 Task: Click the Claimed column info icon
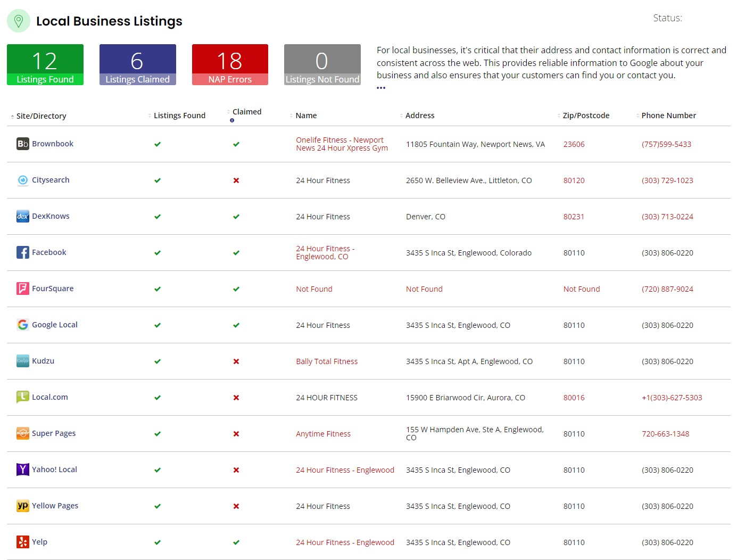(x=232, y=120)
